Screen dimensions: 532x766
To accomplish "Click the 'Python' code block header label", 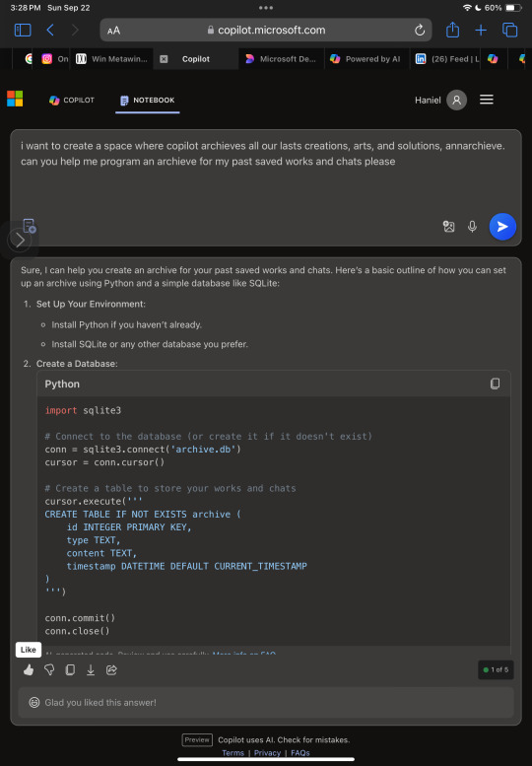I will [x=62, y=383].
